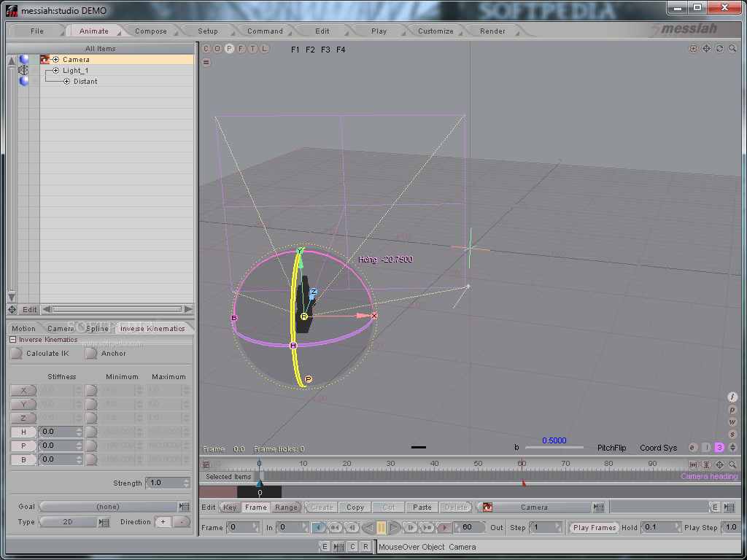Open the Setup tab
Viewport: 747px width, 560px height.
(x=208, y=31)
